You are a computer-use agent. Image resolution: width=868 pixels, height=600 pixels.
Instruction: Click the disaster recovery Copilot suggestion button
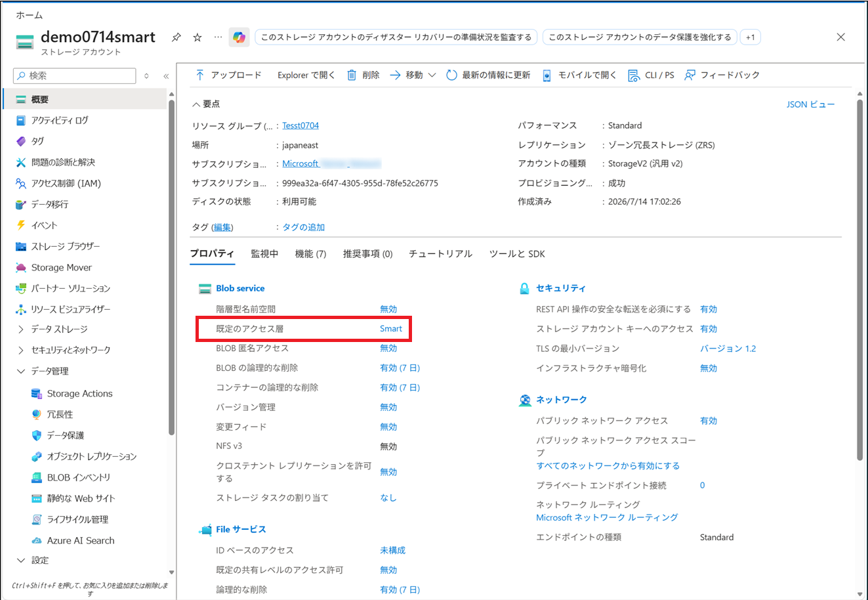point(396,37)
